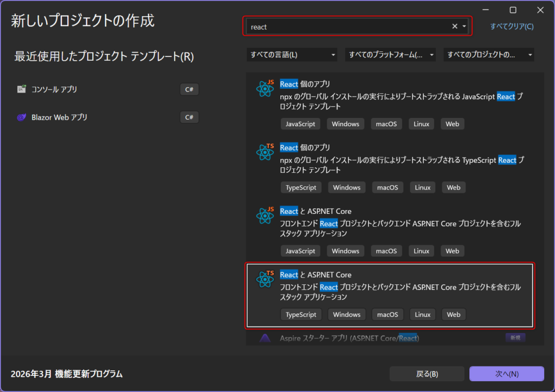The width and height of the screenshot is (555, 392).
Task: Open the すべてのプラットフォーム platform filter dropdown
Action: point(391,55)
